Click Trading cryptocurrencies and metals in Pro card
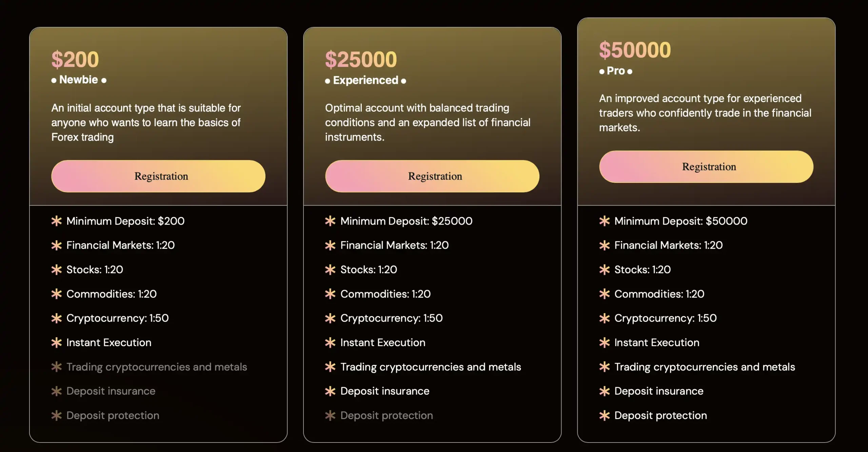 tap(705, 367)
